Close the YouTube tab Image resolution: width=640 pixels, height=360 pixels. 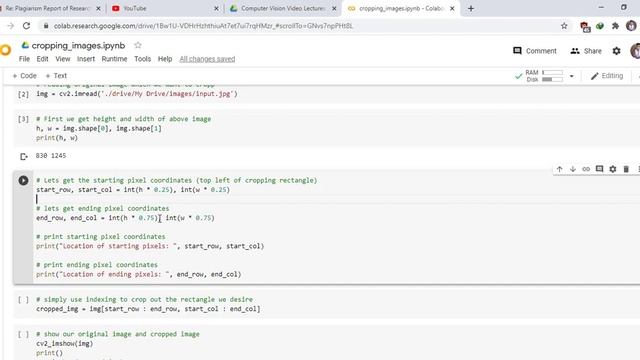coord(216,8)
